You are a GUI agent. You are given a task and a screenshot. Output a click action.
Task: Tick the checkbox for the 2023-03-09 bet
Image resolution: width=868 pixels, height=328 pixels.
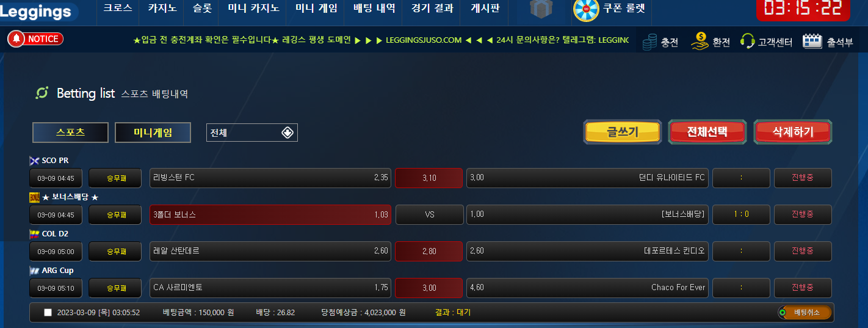[48, 313]
